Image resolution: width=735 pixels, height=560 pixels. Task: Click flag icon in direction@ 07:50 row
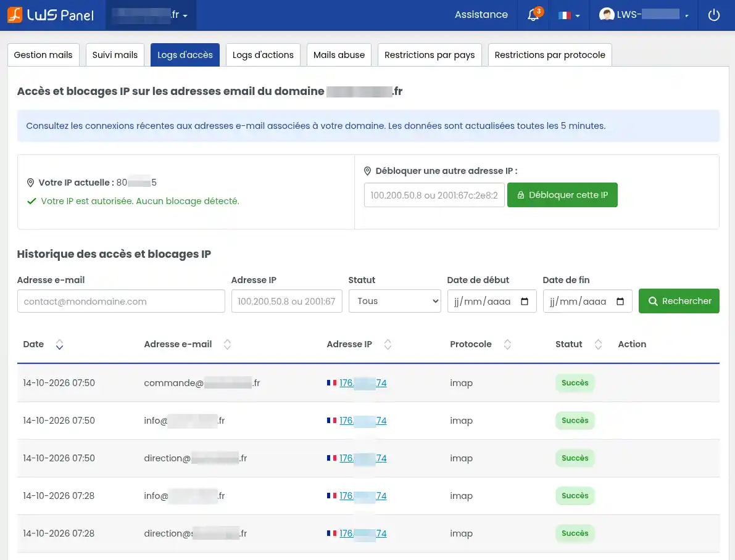(332, 458)
